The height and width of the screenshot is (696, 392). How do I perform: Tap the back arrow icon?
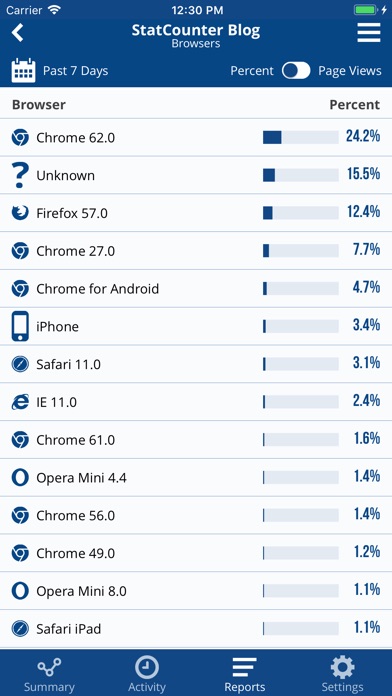(x=17, y=33)
